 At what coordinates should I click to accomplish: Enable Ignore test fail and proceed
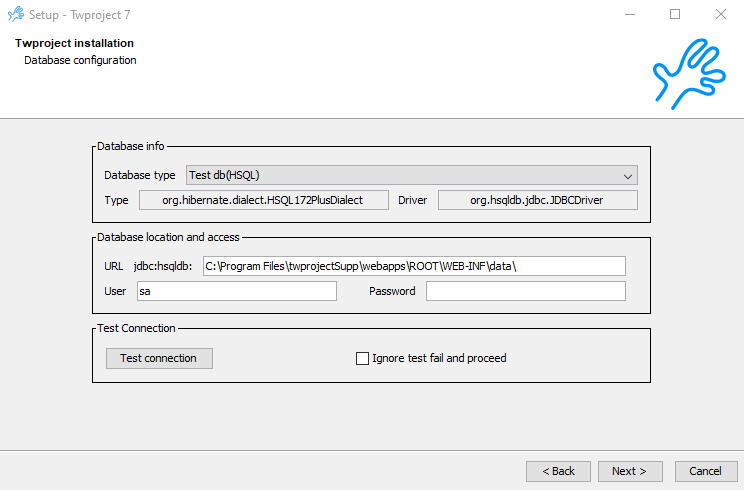click(x=363, y=358)
